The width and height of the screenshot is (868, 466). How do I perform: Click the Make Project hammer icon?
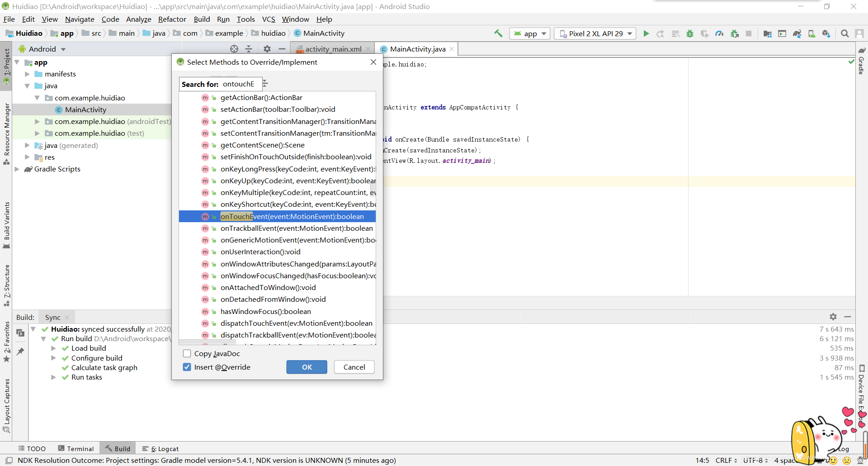pos(498,33)
